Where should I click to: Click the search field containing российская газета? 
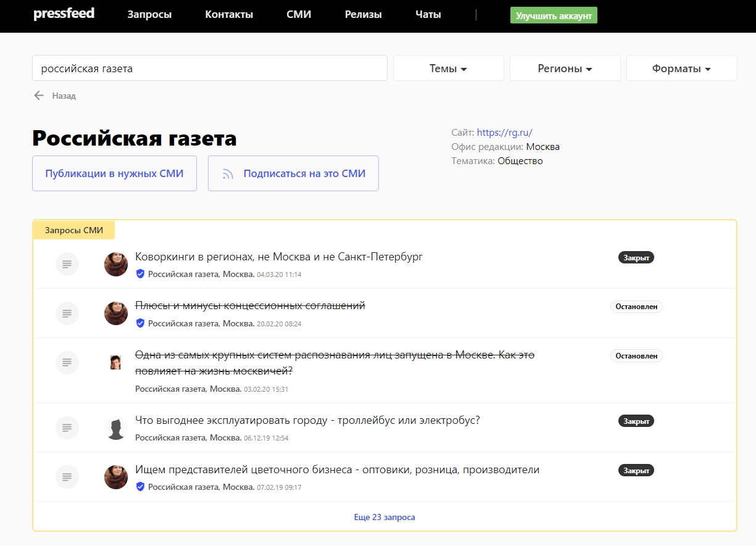click(209, 68)
